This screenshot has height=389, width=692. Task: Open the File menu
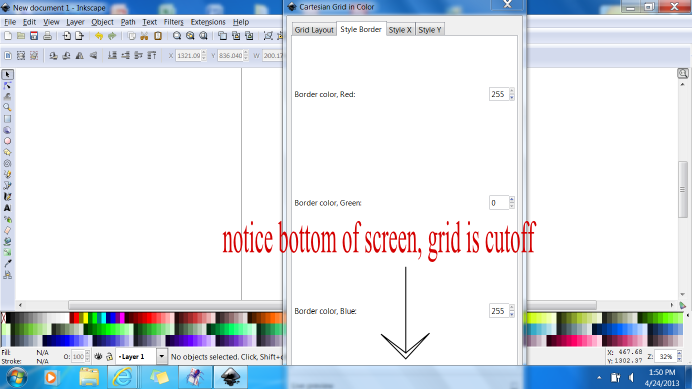tap(10, 22)
